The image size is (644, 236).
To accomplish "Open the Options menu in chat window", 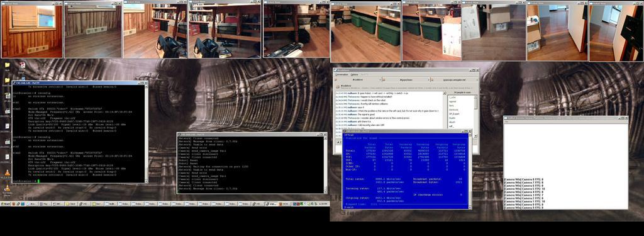I will (x=354, y=74).
